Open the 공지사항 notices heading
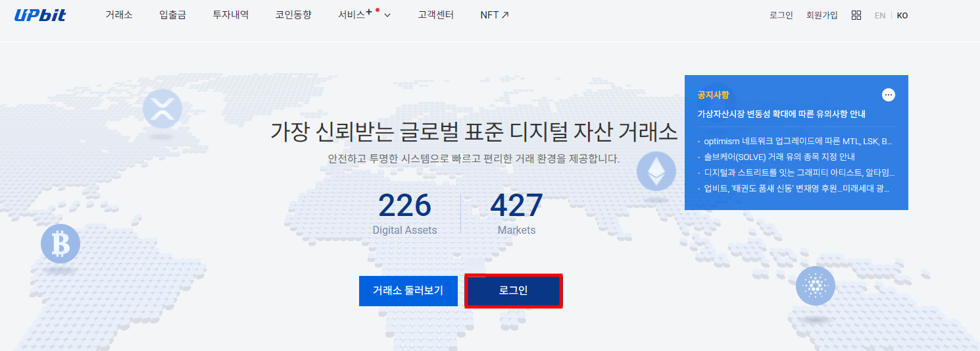980x351 pixels. pos(714,95)
